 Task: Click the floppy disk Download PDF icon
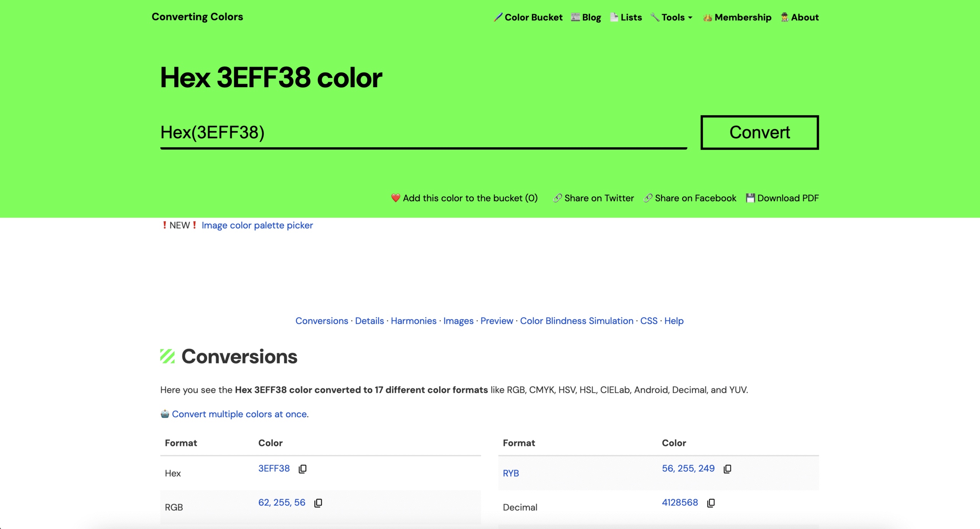(750, 198)
